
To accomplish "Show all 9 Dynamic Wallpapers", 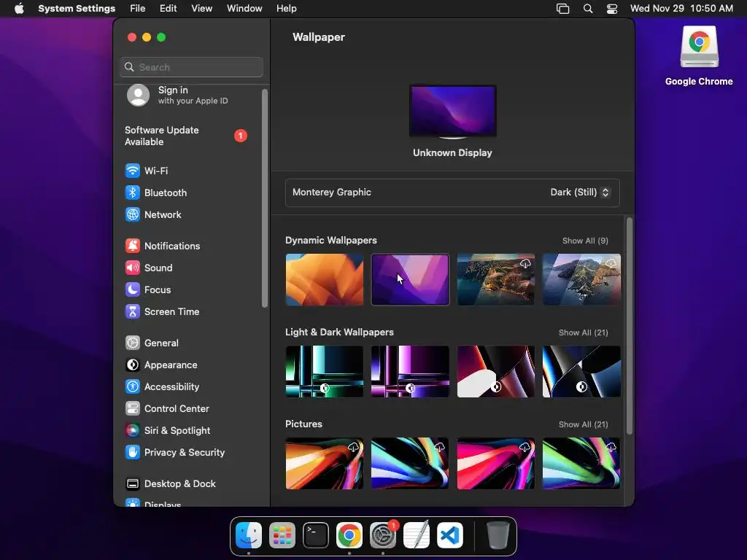I will click(x=585, y=241).
